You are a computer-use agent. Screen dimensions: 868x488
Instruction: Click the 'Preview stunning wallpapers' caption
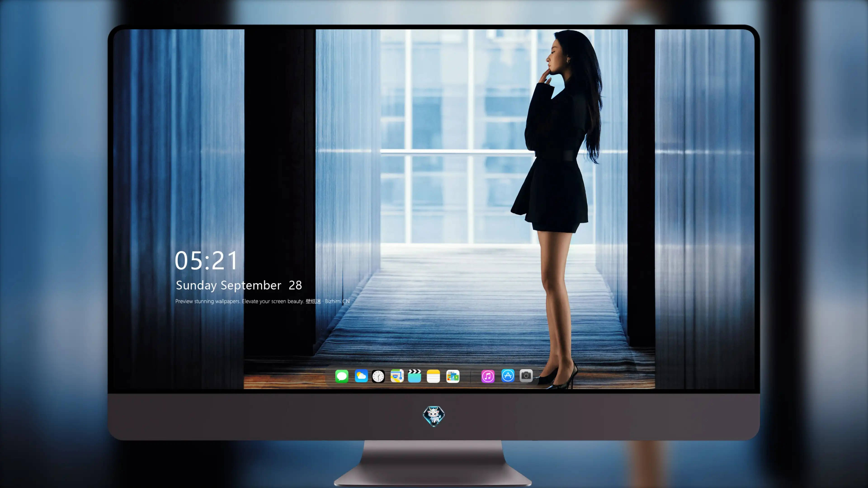point(262,301)
